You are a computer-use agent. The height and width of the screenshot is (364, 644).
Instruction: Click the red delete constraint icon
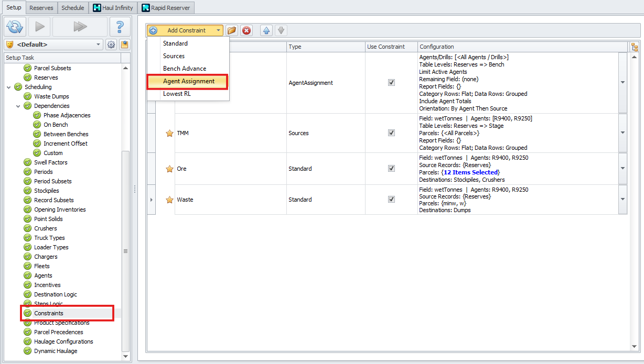[x=246, y=30]
